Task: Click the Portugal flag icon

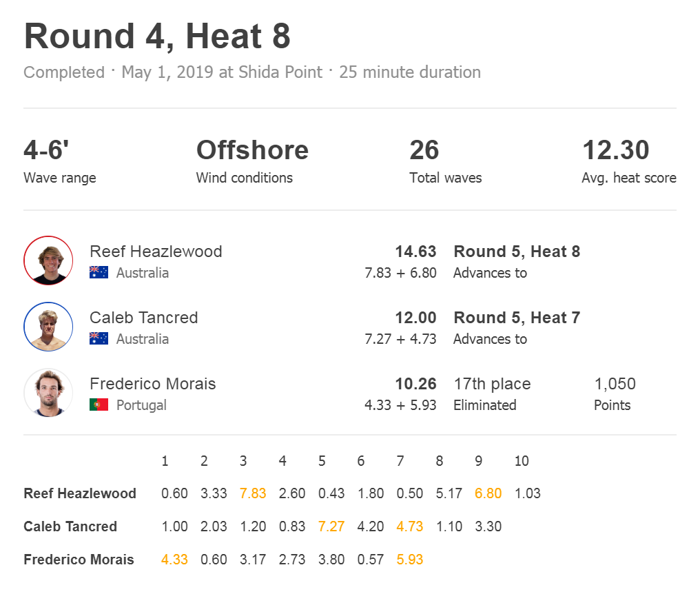Action: 99,404
